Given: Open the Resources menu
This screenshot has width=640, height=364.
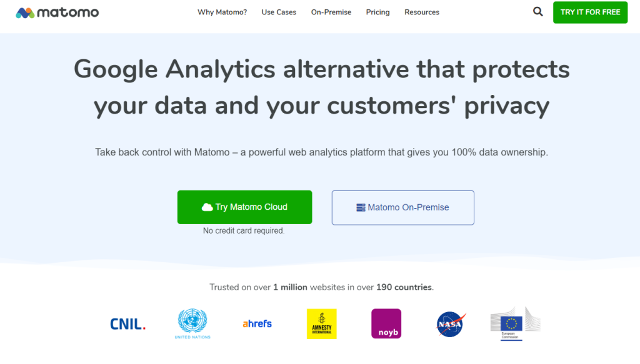Looking at the screenshot, I should (422, 12).
